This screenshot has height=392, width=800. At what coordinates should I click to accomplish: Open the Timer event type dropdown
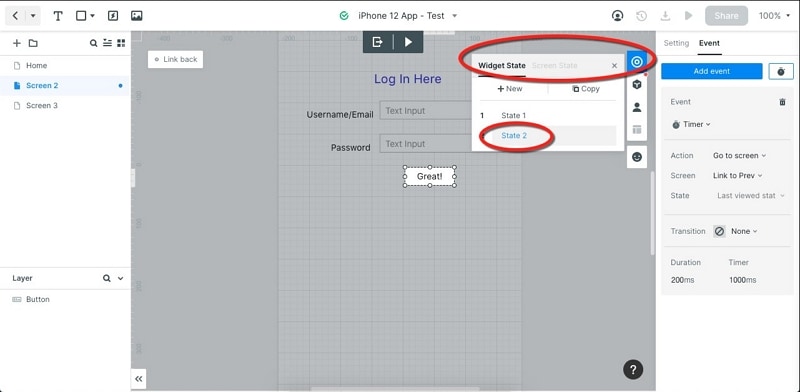coord(691,125)
